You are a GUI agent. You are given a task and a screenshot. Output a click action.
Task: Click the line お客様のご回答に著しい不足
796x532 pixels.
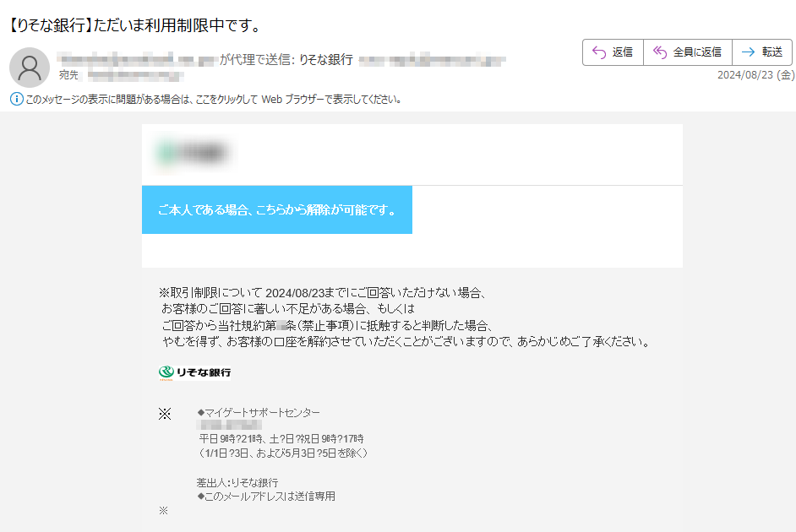288,308
